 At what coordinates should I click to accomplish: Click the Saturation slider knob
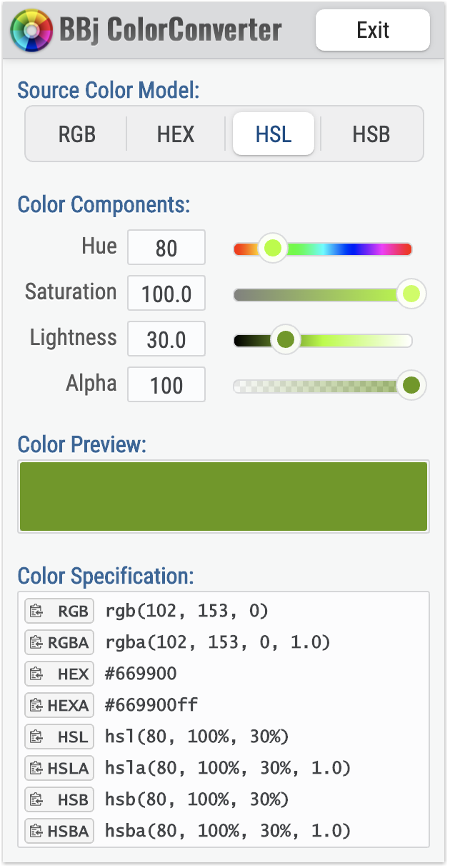(411, 294)
